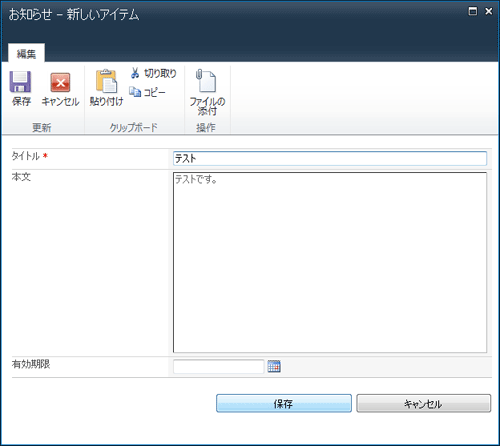Viewport: 500px width, 446px height.
Task: Click the 有効期限 field label
Action: tap(31, 364)
